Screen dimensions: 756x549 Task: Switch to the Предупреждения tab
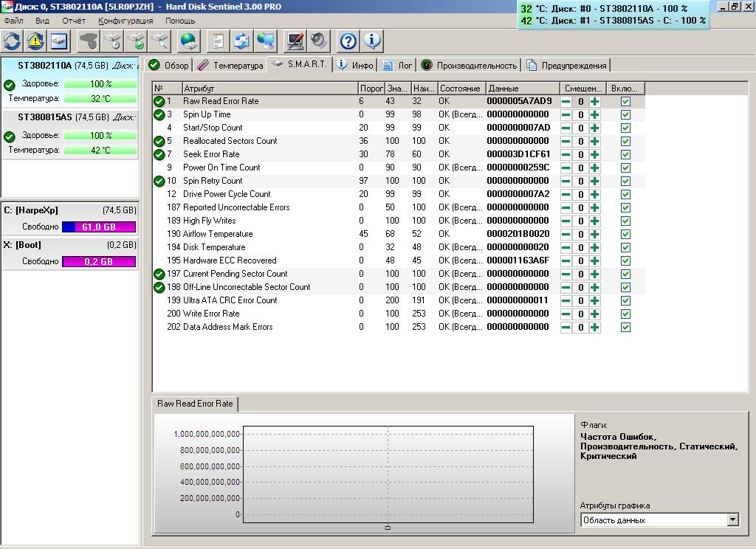(x=567, y=65)
